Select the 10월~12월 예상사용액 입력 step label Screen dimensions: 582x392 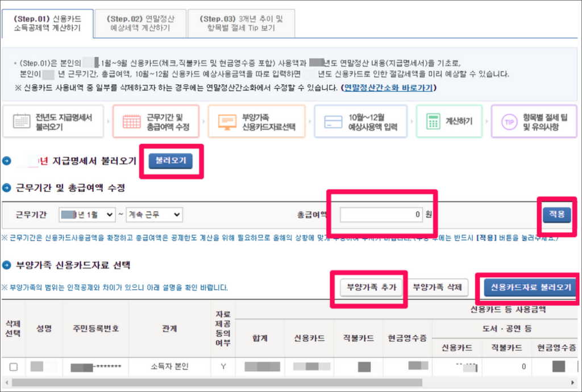[x=373, y=122]
